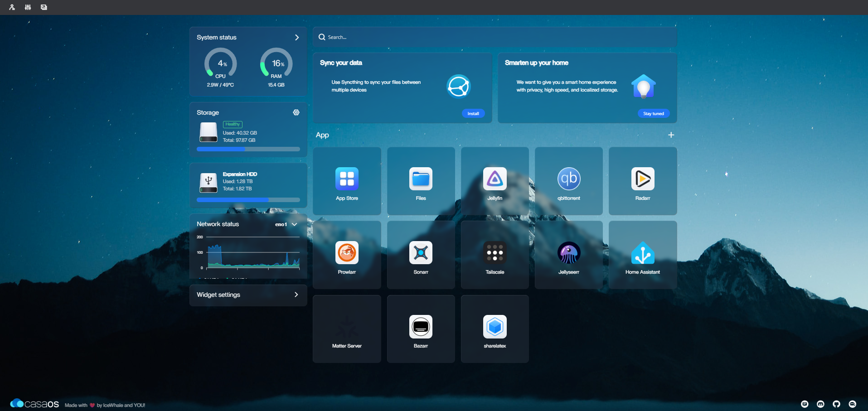This screenshot has height=411, width=868.
Task: Click the Stay tuned button
Action: tap(653, 114)
